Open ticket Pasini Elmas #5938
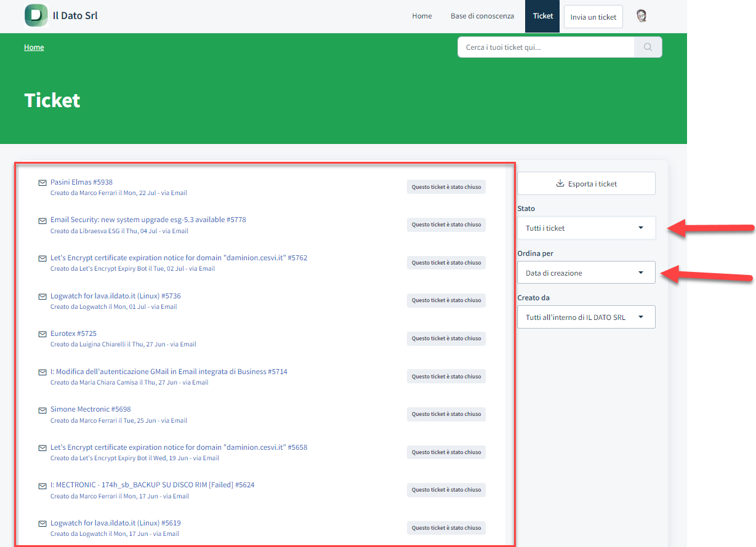The image size is (756, 547). click(81, 182)
